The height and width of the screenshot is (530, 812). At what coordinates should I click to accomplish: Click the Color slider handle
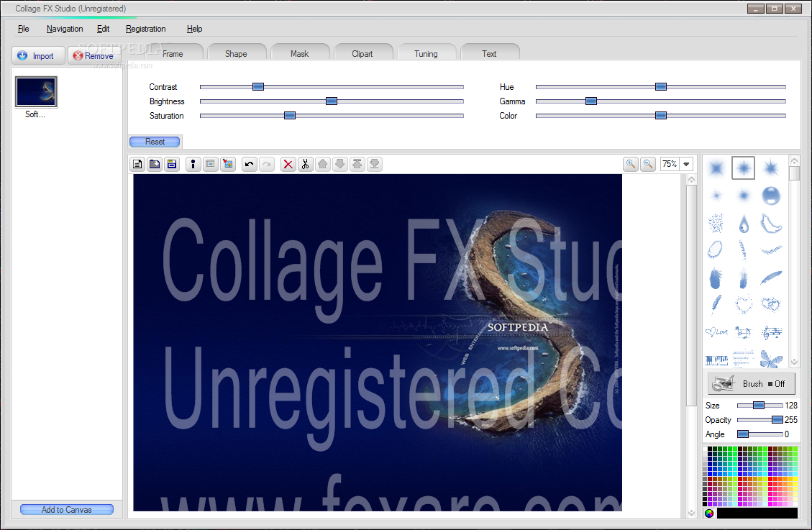click(x=661, y=115)
